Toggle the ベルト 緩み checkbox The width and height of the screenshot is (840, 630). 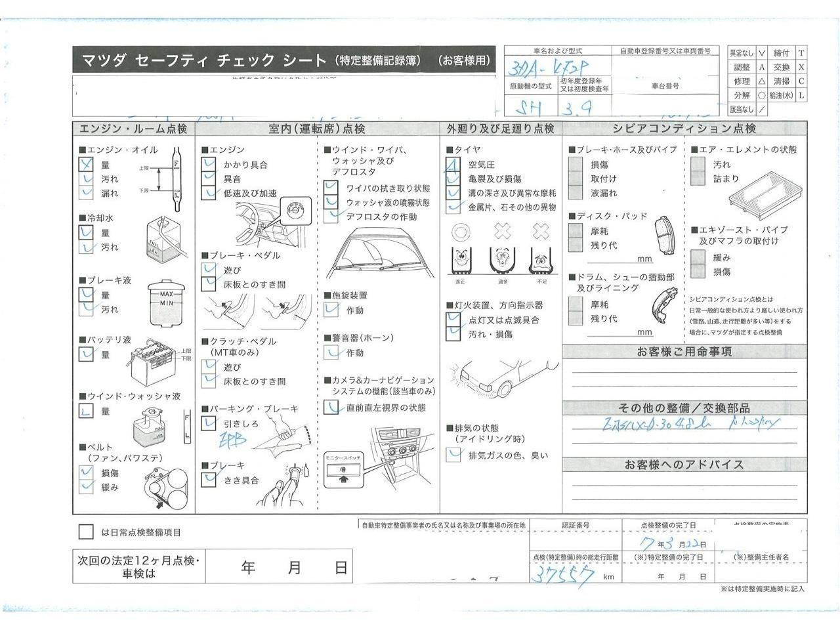click(86, 487)
